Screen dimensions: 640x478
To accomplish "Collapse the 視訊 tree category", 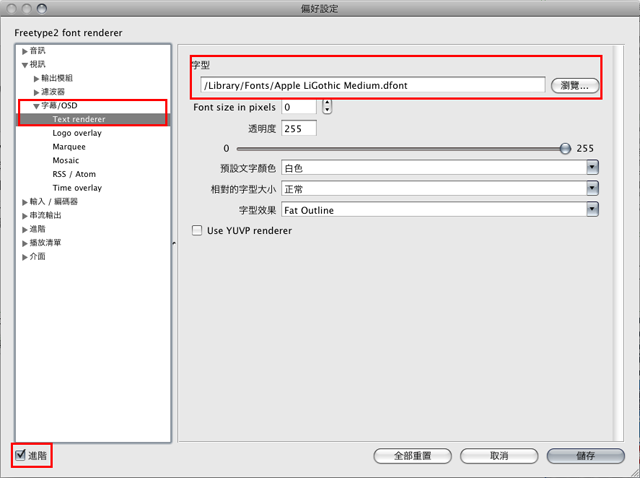I will click(24, 64).
